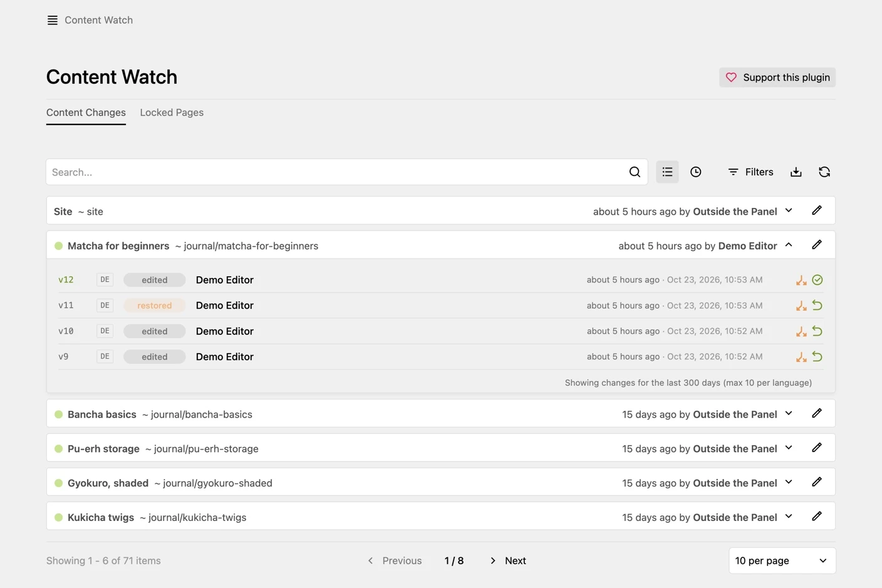This screenshot has height=588, width=882.
Task: Edit Bancha basics pencil icon
Action: click(x=817, y=413)
